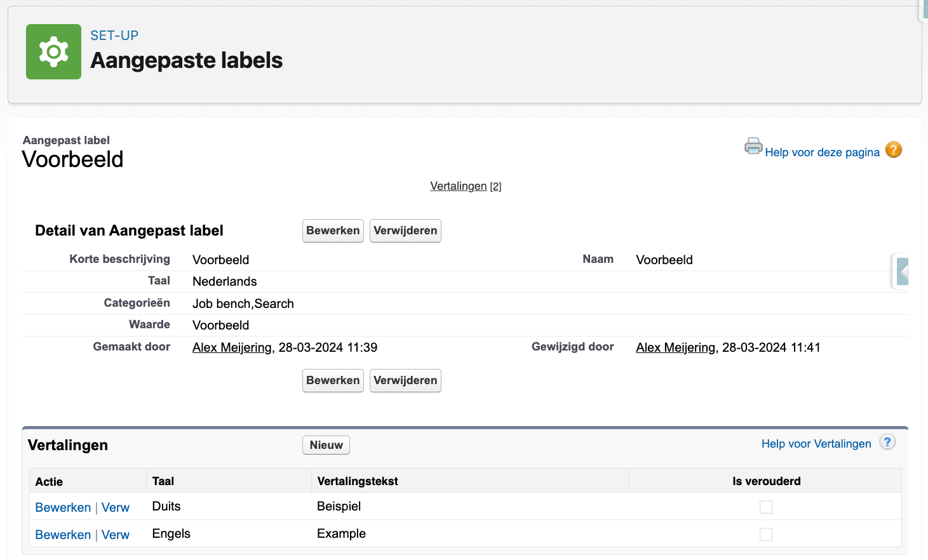Toggle Is verouderd checkbox for Duits
Viewport: 928px width, 560px height.
766,507
